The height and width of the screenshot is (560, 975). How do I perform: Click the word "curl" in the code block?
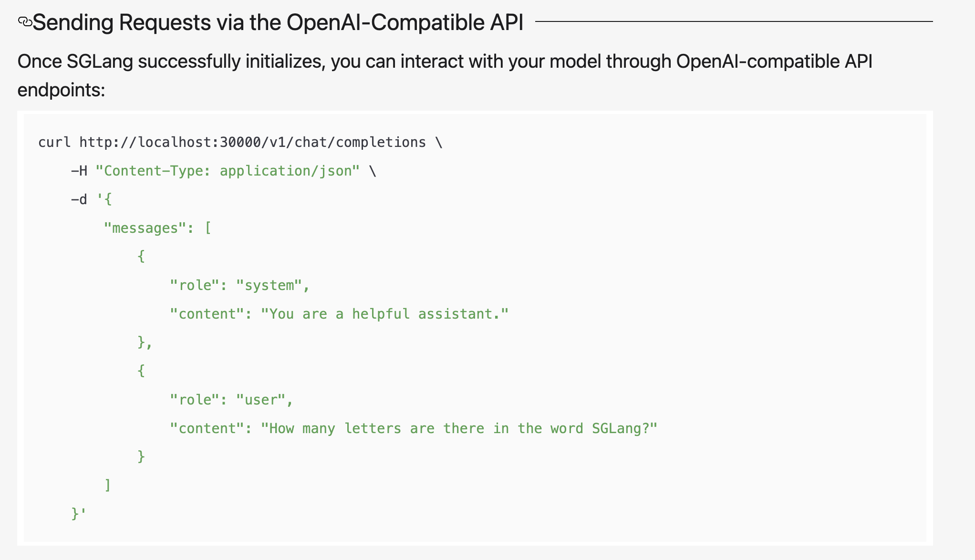tap(54, 142)
